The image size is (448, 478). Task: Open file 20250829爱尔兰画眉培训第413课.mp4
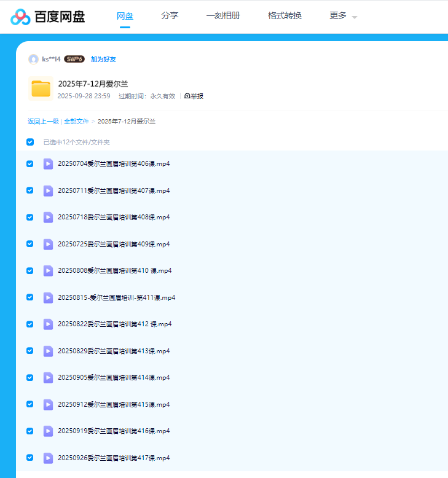point(114,351)
